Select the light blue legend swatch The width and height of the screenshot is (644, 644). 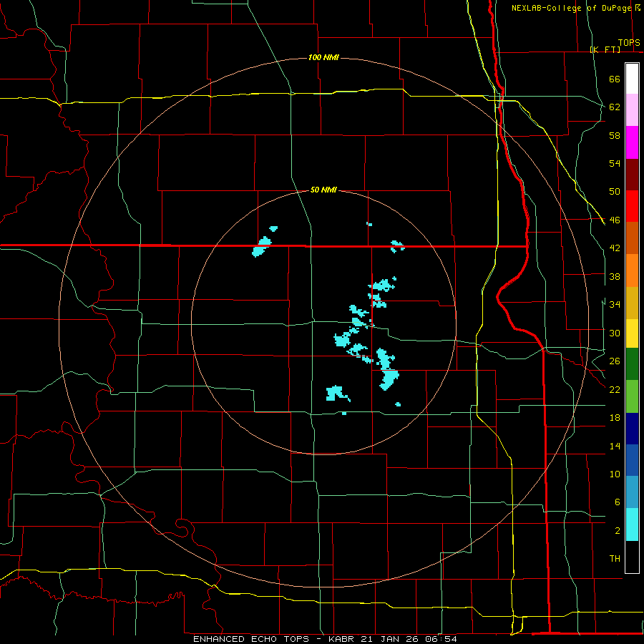point(632,492)
